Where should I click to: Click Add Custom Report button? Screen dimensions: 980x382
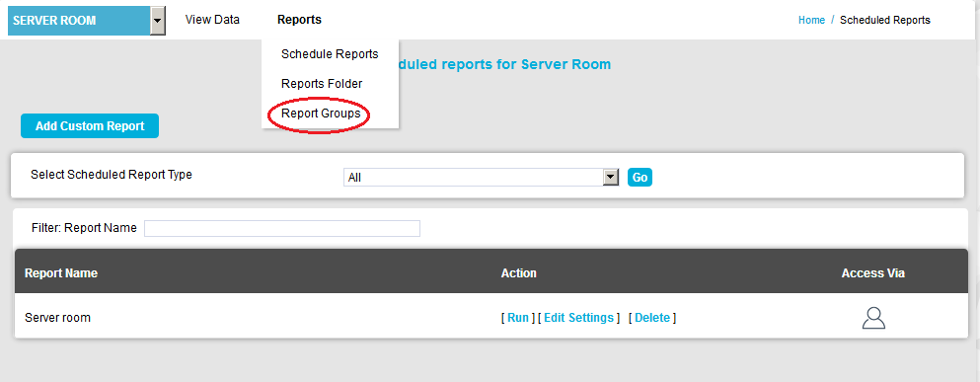pyautogui.click(x=90, y=126)
